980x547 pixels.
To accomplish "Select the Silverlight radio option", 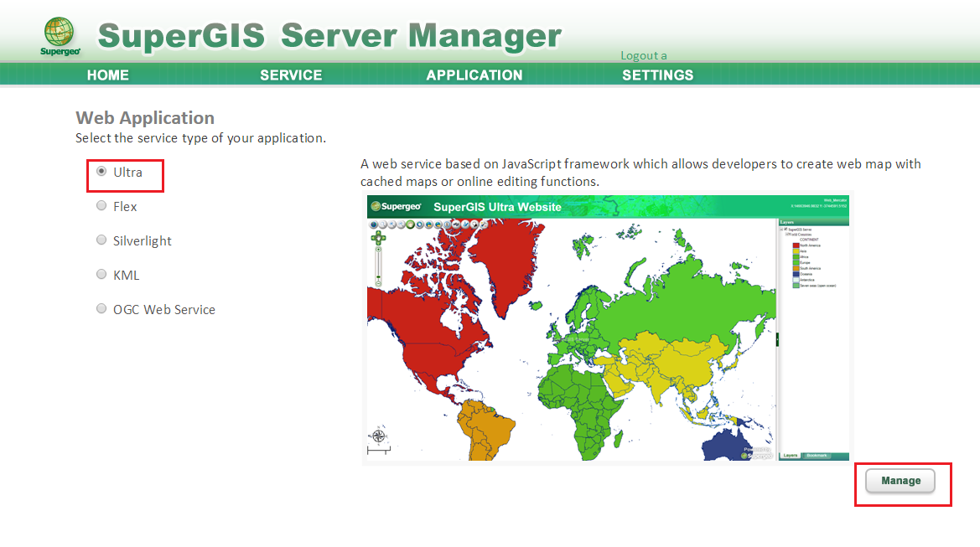I will [101, 240].
